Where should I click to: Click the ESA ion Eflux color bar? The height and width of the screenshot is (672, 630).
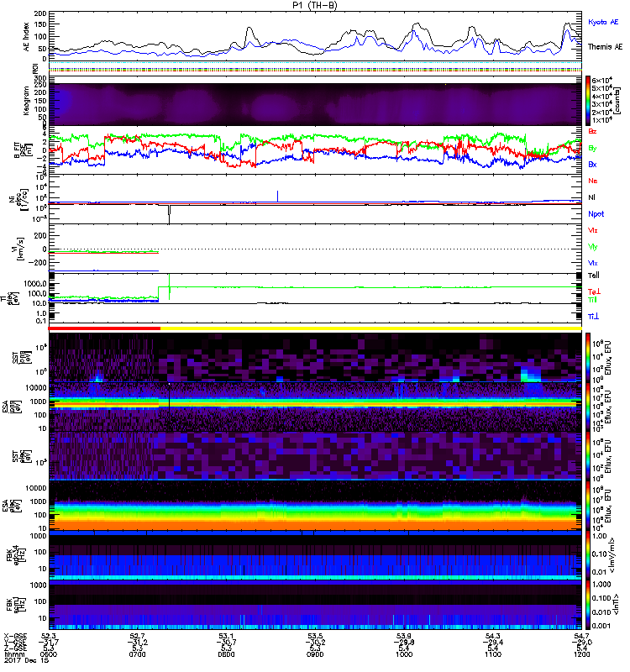pos(588,407)
